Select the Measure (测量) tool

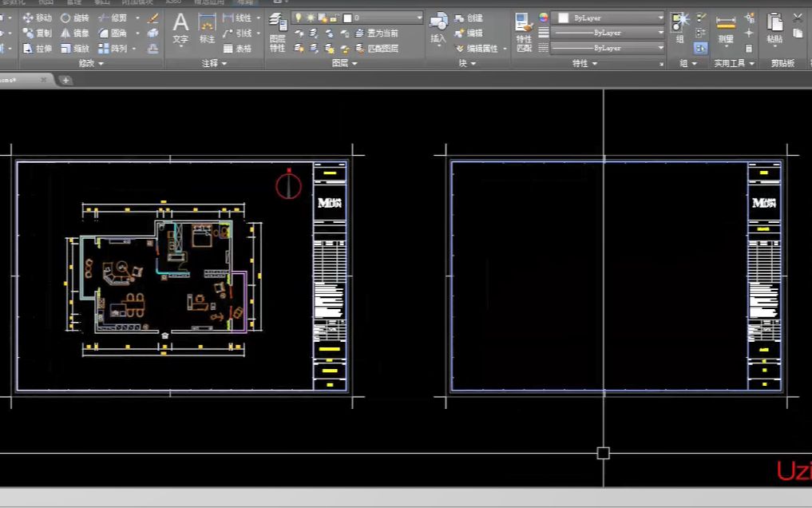click(725, 24)
